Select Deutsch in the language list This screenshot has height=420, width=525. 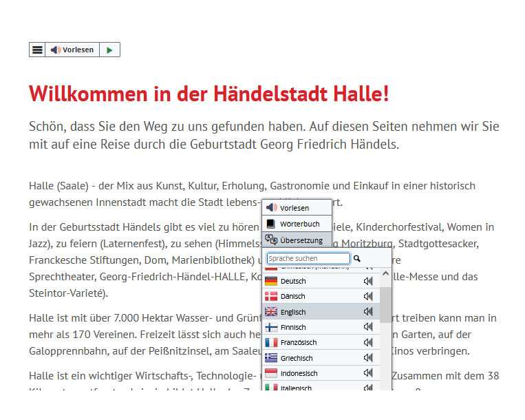pyautogui.click(x=321, y=281)
